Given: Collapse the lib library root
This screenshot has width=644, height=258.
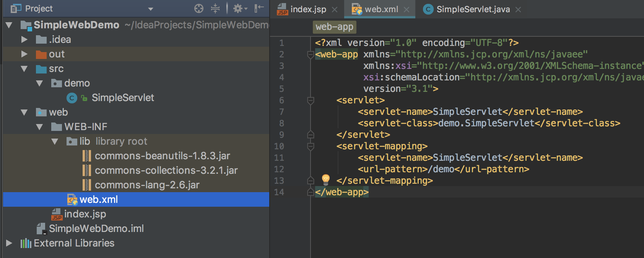Looking at the screenshot, I should click(x=55, y=142).
